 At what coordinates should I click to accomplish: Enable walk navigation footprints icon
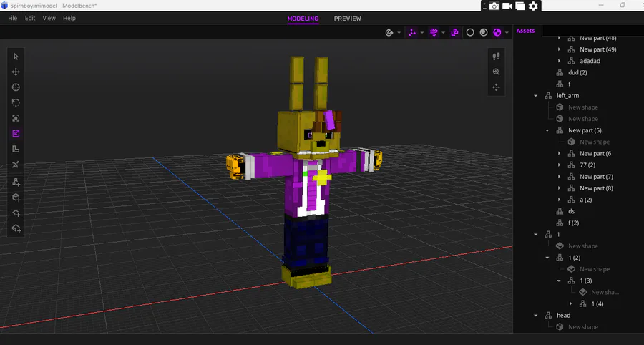(x=496, y=57)
